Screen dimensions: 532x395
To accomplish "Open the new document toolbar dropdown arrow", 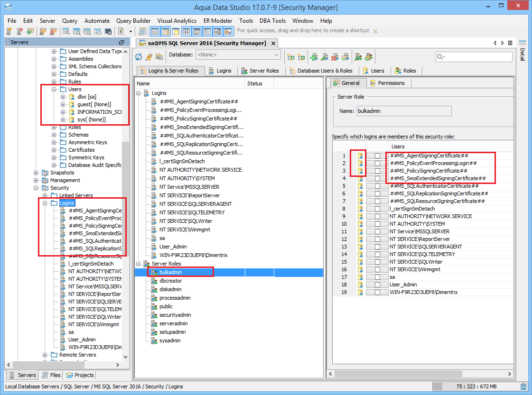I will (131, 31).
